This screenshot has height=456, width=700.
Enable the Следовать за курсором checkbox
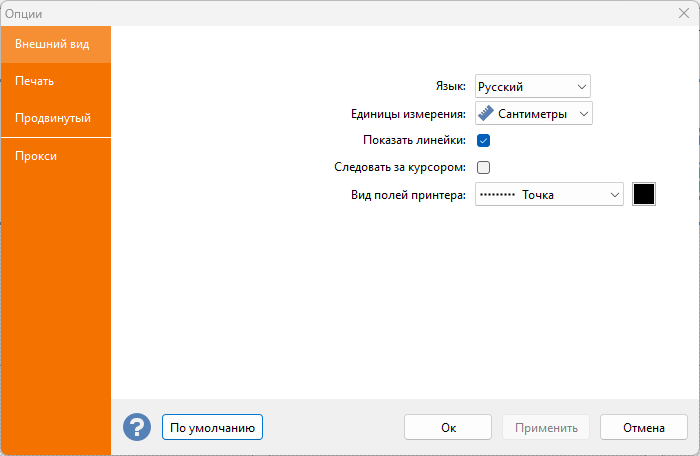click(483, 167)
